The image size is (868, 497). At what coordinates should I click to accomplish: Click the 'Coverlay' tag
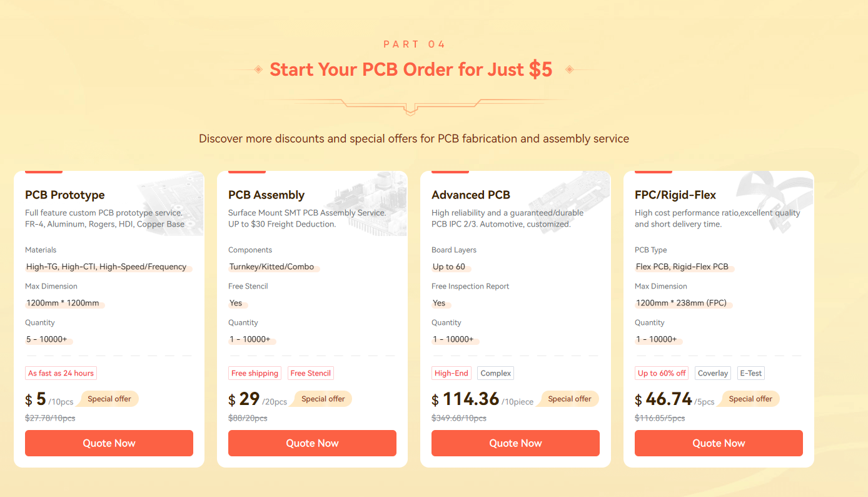(713, 373)
